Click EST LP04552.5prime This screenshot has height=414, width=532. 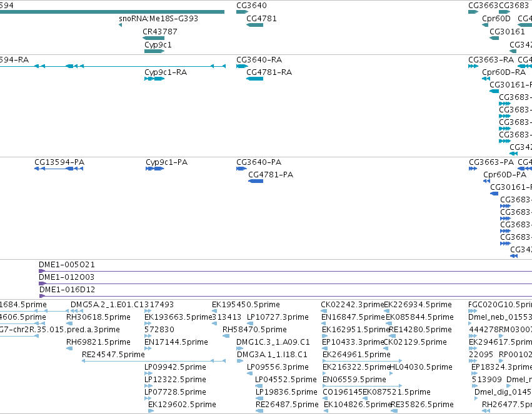click(286, 380)
